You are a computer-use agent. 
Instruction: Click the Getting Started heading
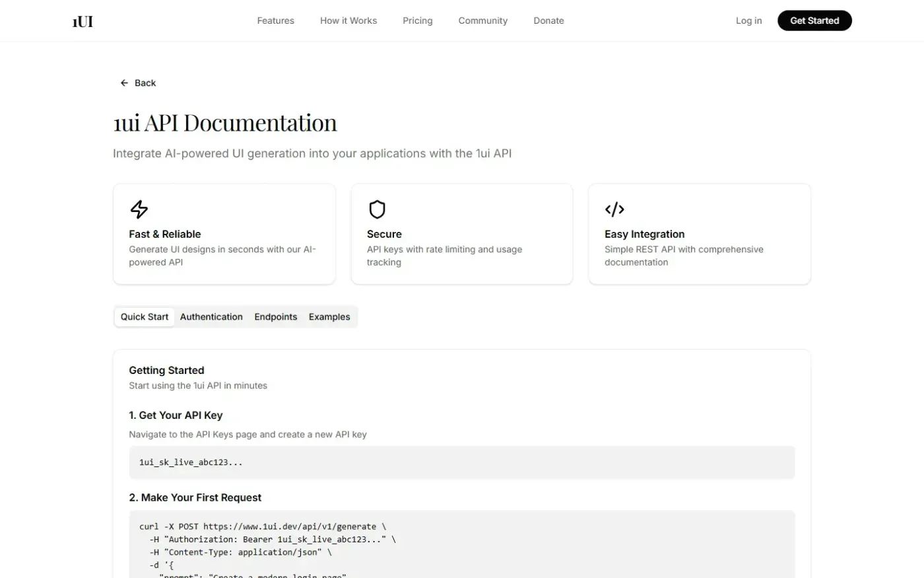pos(166,371)
